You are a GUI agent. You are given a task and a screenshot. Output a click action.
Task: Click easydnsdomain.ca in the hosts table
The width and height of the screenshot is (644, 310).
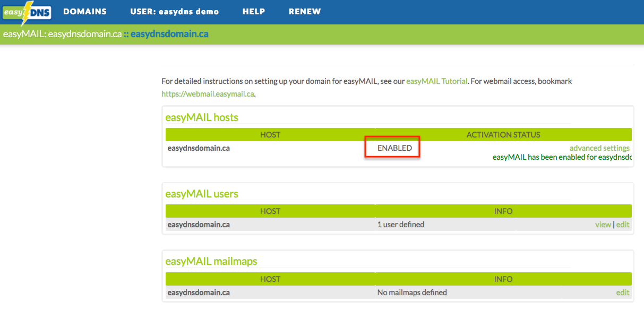[199, 148]
